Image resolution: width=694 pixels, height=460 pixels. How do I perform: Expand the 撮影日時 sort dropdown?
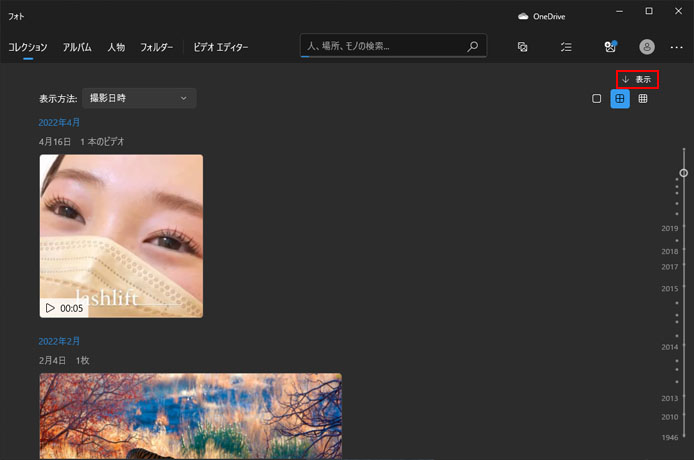[x=139, y=98]
